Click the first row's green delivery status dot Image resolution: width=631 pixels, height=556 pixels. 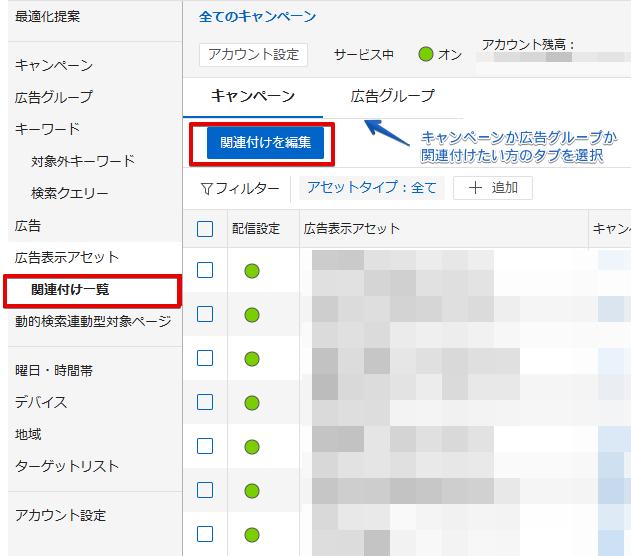(252, 270)
